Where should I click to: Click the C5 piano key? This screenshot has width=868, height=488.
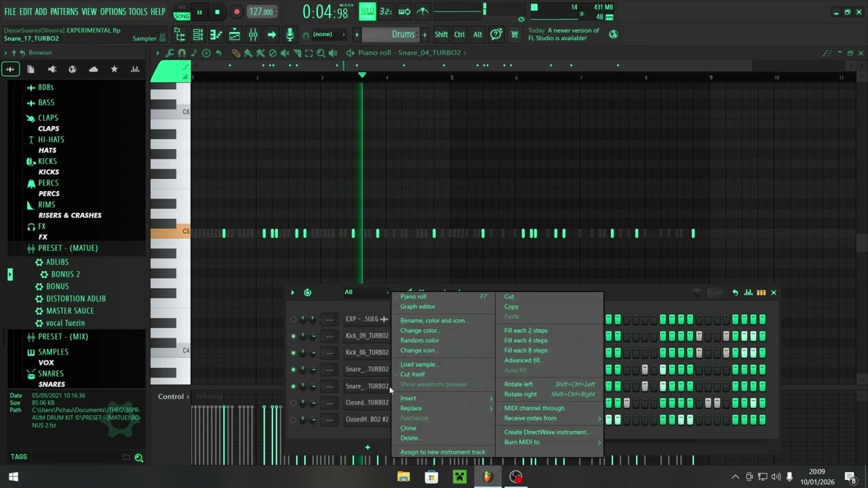(x=170, y=232)
